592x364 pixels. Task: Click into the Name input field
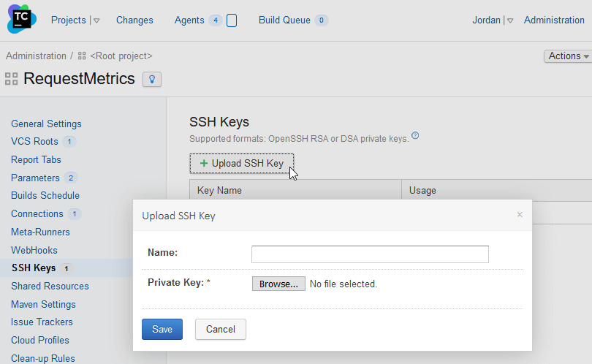370,254
